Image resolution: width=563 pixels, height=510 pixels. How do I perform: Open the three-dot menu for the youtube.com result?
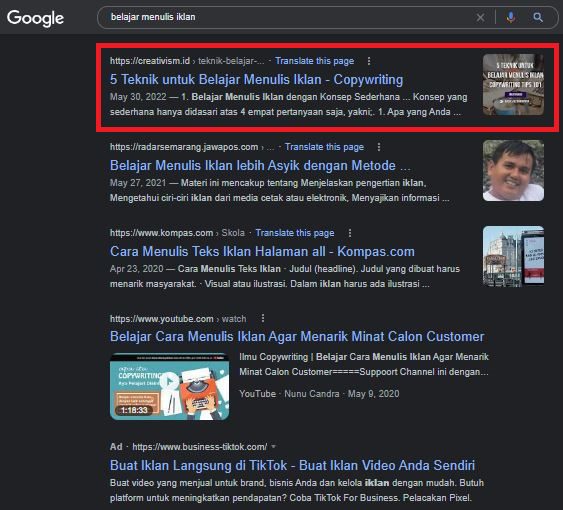[263, 318]
